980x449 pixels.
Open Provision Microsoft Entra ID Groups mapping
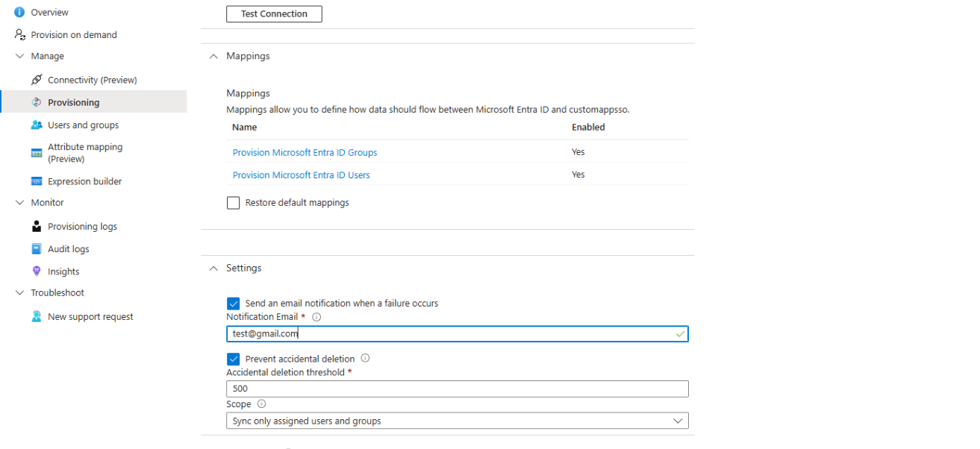[x=305, y=152]
